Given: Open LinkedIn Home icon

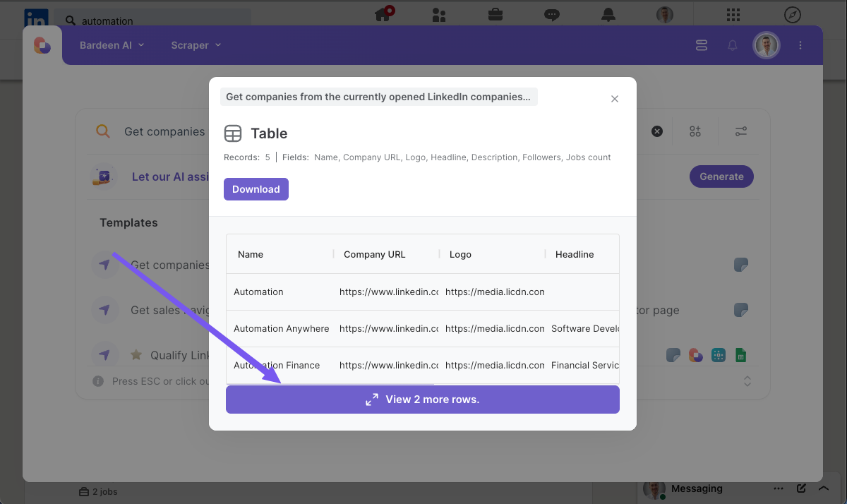Looking at the screenshot, I should point(384,14).
